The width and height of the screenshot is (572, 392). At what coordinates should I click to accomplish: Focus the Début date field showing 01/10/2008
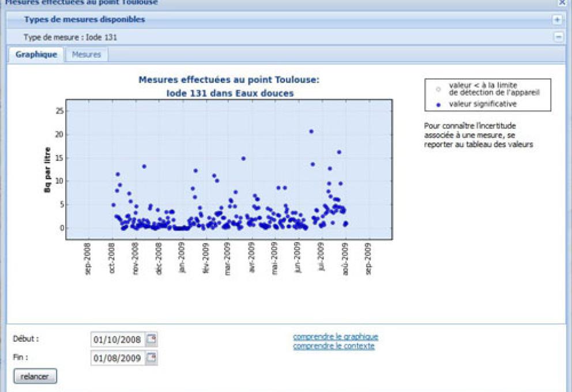click(117, 339)
